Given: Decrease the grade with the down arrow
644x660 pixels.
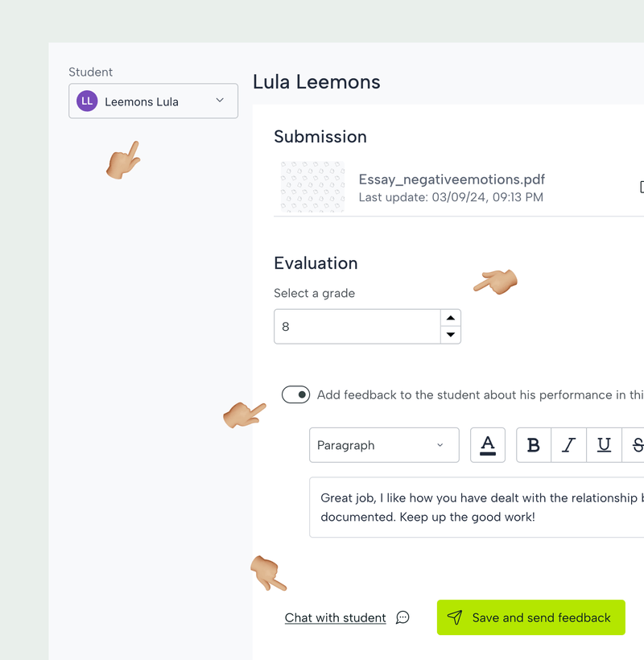Looking at the screenshot, I should [x=451, y=335].
